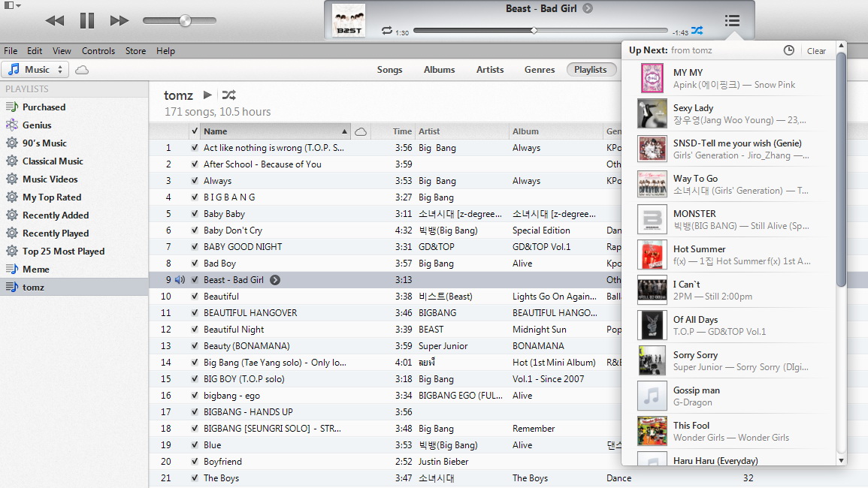Uncheck The Boys song checkbox

click(195, 478)
